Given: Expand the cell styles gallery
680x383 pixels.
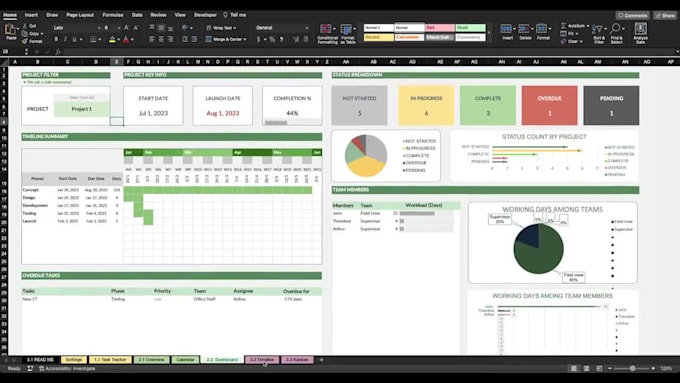Looking at the screenshot, I should pos(489,33).
